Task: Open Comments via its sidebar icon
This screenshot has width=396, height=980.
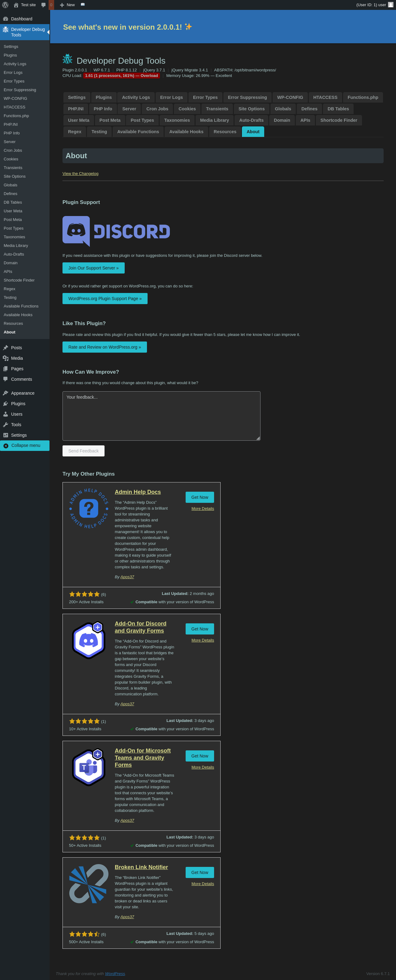Action: tap(6, 379)
